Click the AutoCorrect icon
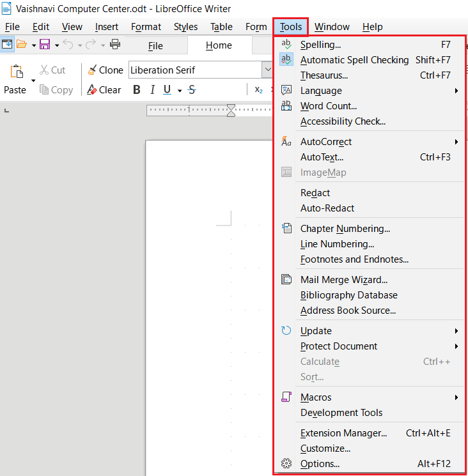The height and width of the screenshot is (476, 468). click(286, 142)
